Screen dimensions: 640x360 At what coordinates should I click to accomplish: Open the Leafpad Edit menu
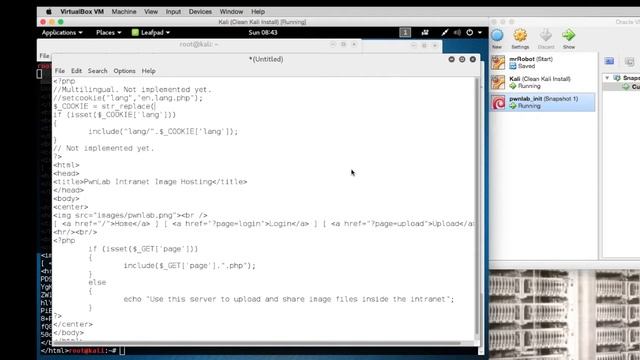coord(76,71)
